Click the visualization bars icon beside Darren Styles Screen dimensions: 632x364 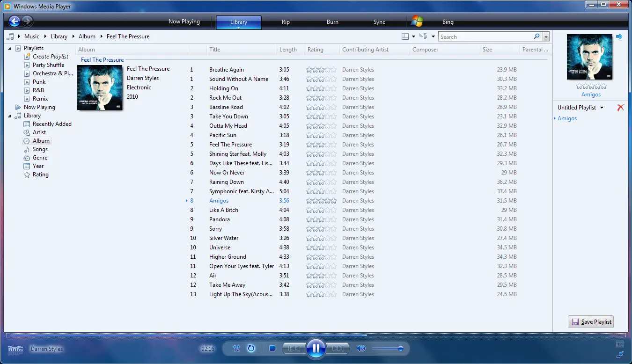[15, 349]
